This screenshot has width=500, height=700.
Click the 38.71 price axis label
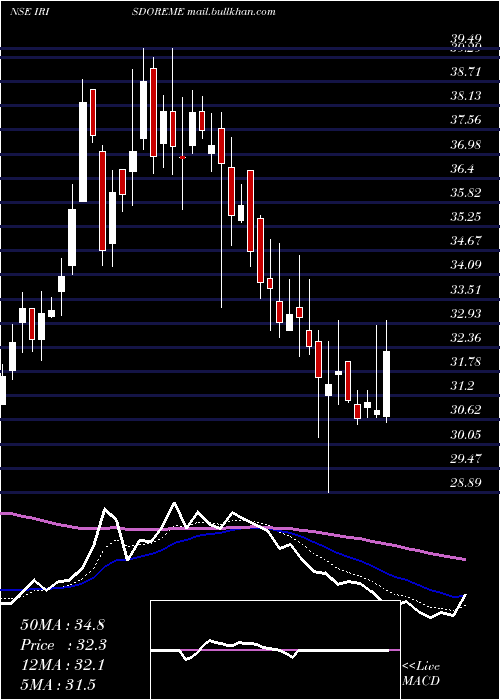[x=466, y=71]
